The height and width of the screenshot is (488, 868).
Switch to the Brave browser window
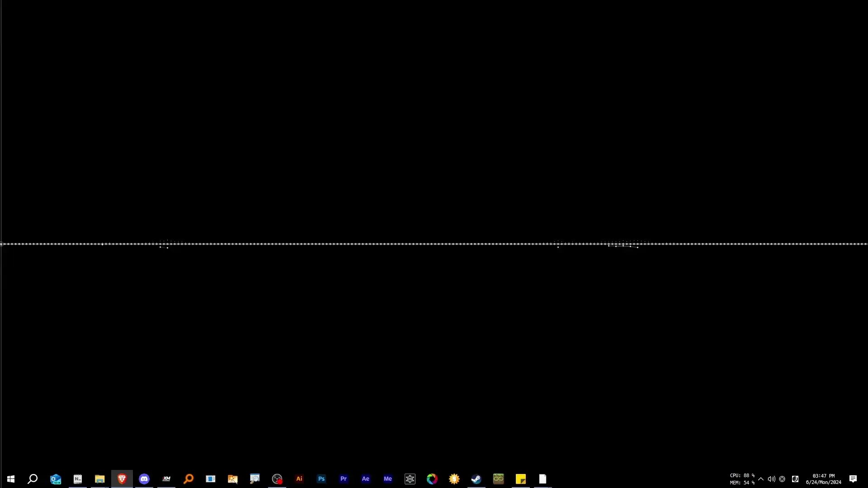(x=122, y=479)
